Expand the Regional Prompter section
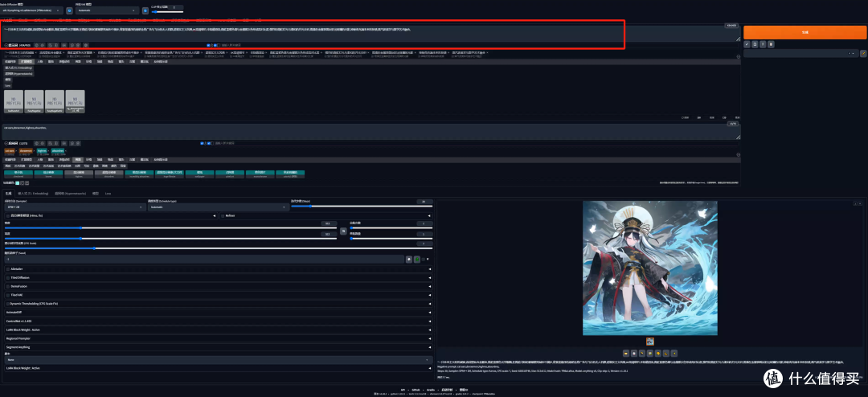 coord(218,338)
